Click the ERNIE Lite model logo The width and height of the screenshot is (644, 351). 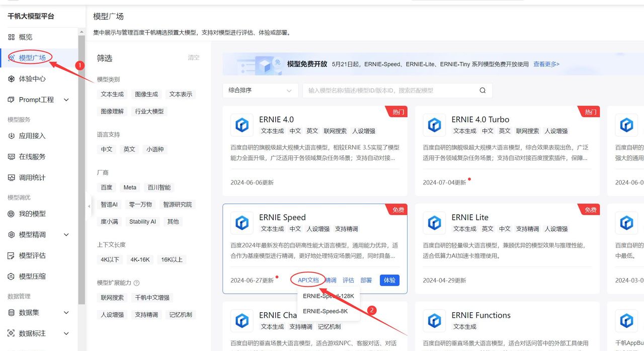(434, 223)
